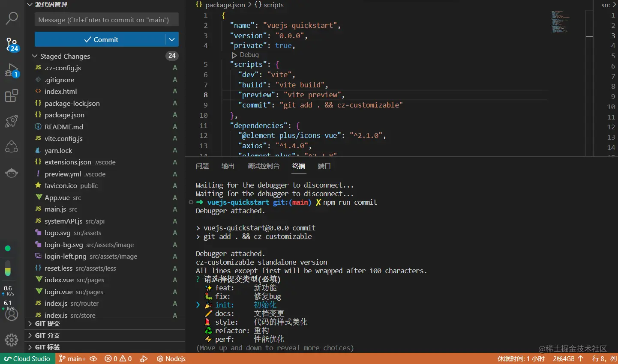Open the Run and Debug view
The image size is (618, 364).
(12, 70)
